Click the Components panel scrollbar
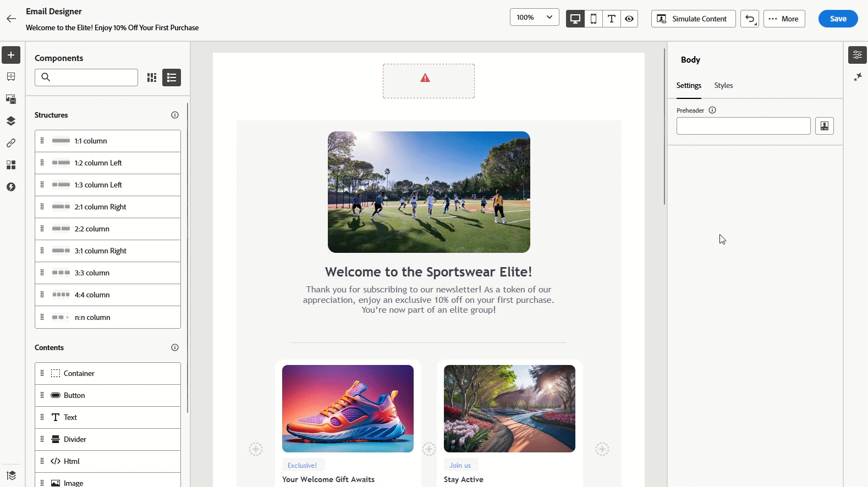 (188, 257)
